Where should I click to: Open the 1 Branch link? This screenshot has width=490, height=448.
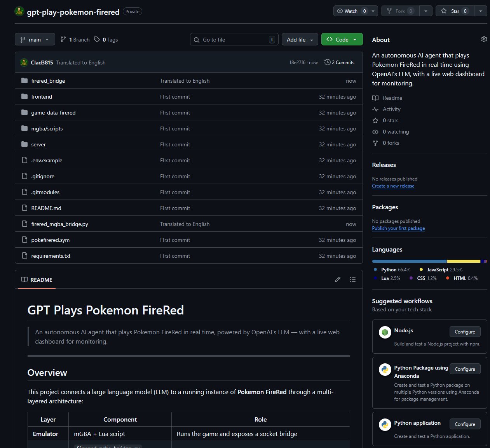pyautogui.click(x=75, y=40)
